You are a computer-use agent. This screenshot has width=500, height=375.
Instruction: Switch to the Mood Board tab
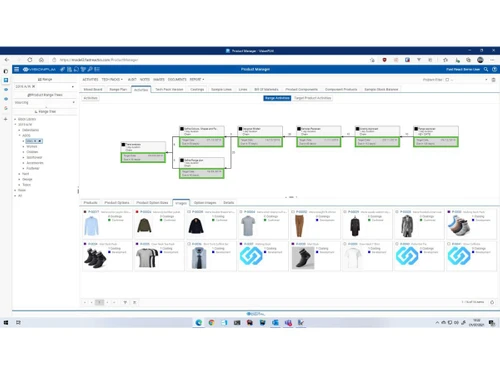pos(93,89)
